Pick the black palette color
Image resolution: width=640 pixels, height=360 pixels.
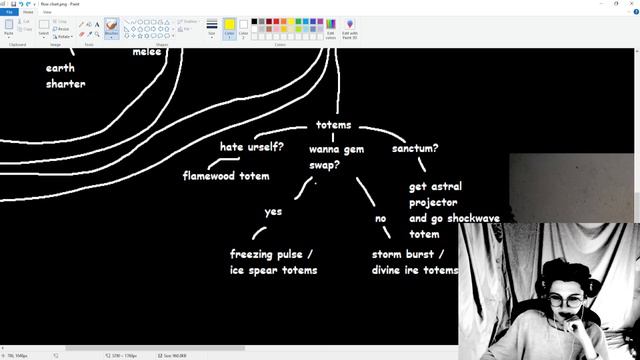click(254, 22)
